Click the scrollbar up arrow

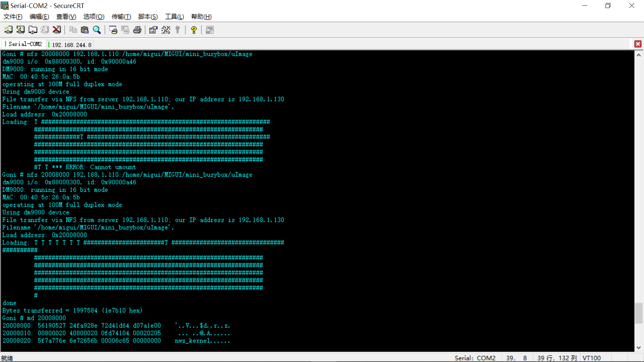[639, 55]
